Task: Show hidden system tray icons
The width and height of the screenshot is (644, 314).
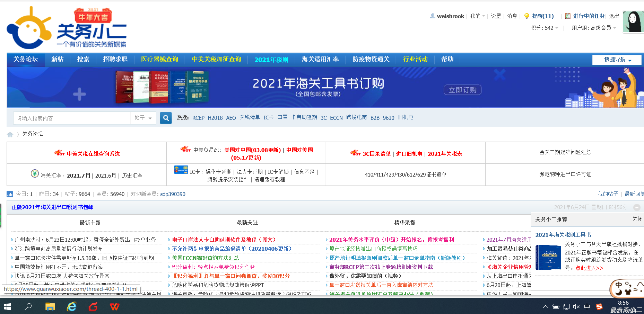Action: 546,306
